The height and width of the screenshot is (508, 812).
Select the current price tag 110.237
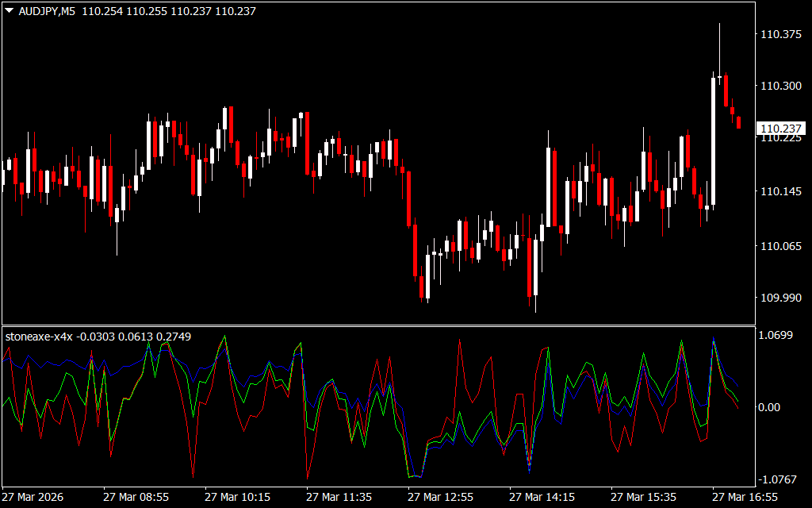click(x=780, y=129)
